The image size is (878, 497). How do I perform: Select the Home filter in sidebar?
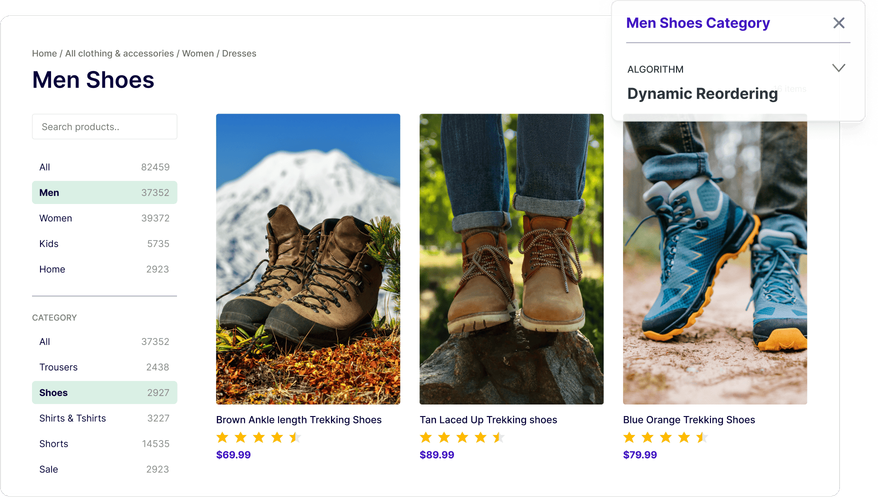pyautogui.click(x=105, y=269)
